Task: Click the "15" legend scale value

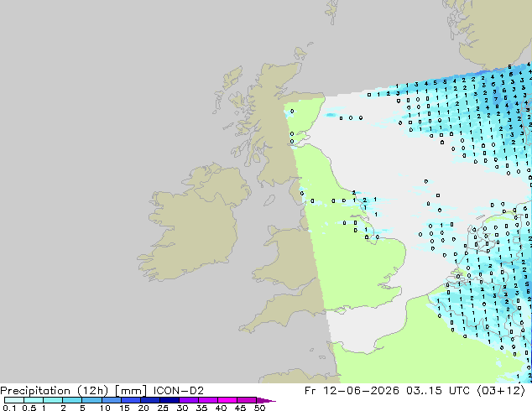Action: pyautogui.click(x=124, y=408)
